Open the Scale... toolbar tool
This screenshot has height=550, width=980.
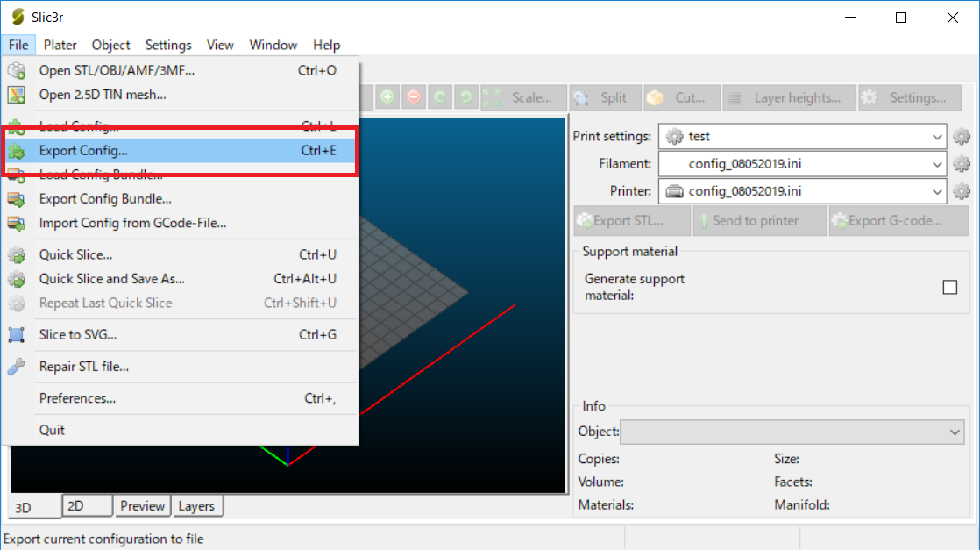(x=523, y=97)
